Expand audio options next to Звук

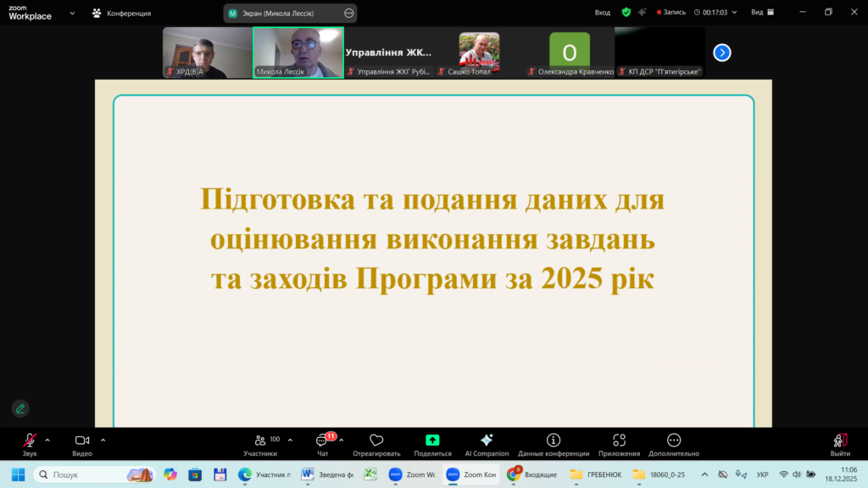click(47, 439)
